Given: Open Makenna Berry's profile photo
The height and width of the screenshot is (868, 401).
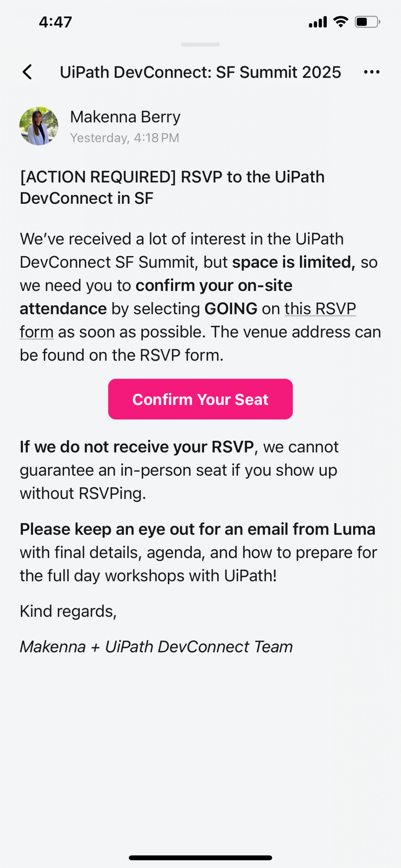Looking at the screenshot, I should (x=39, y=126).
